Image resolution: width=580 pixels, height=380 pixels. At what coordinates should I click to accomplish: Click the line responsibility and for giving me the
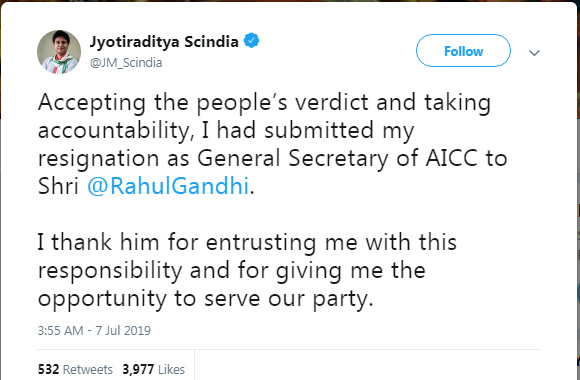click(232, 271)
